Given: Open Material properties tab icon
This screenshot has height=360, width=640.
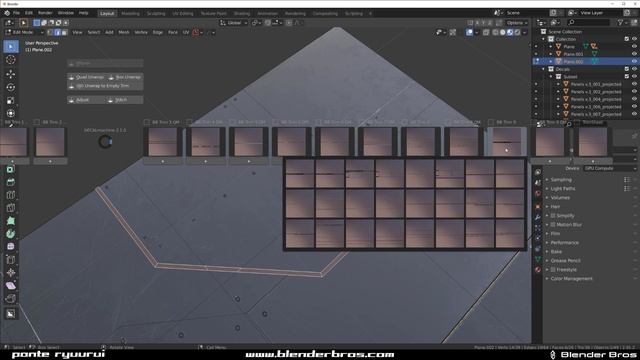Looking at the screenshot, I should click(538, 269).
